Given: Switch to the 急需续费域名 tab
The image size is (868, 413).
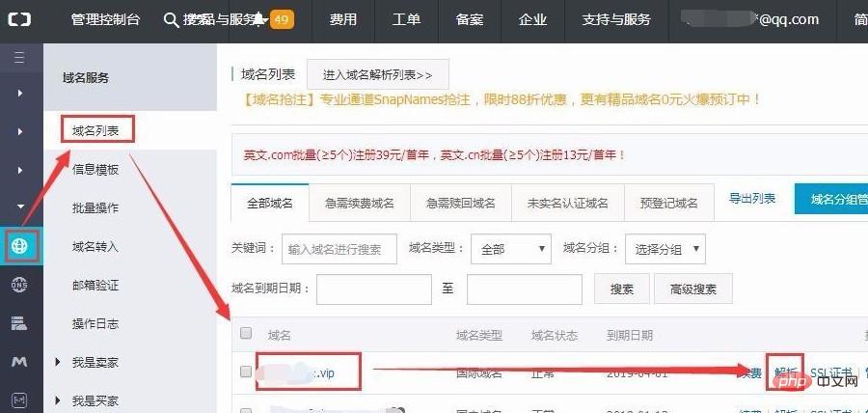Looking at the screenshot, I should pos(360,203).
